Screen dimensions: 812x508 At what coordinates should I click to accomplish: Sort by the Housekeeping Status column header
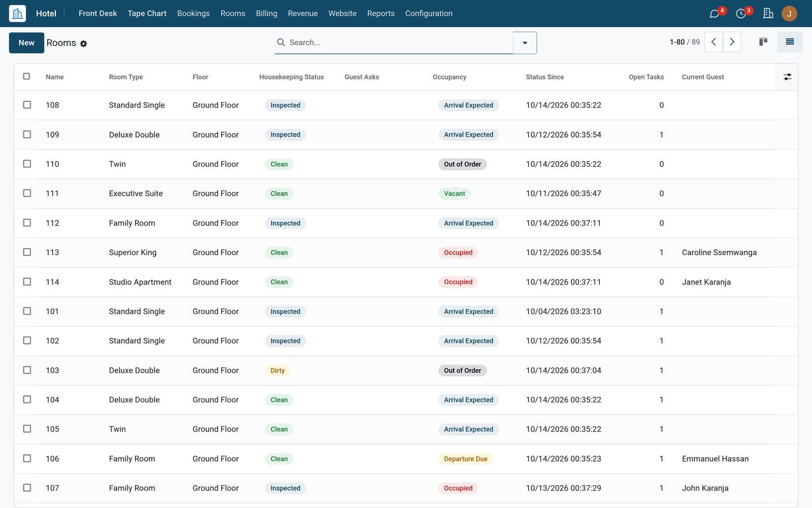[x=291, y=77]
